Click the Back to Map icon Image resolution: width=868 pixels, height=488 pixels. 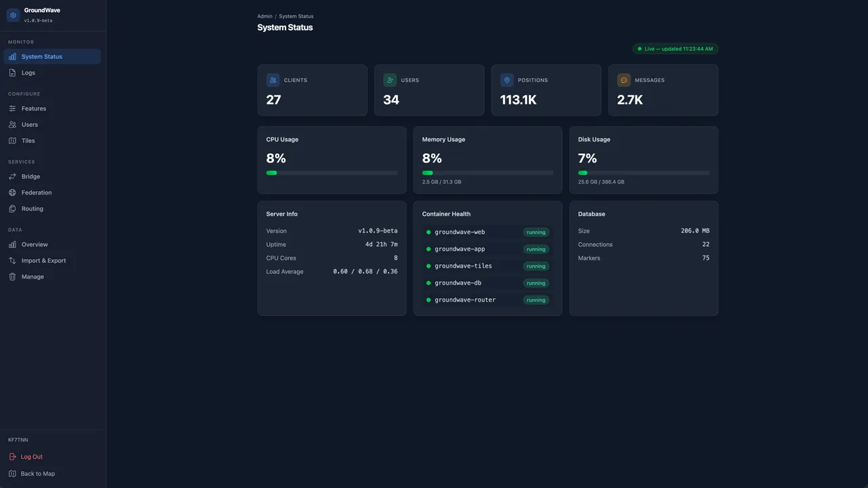click(x=12, y=474)
